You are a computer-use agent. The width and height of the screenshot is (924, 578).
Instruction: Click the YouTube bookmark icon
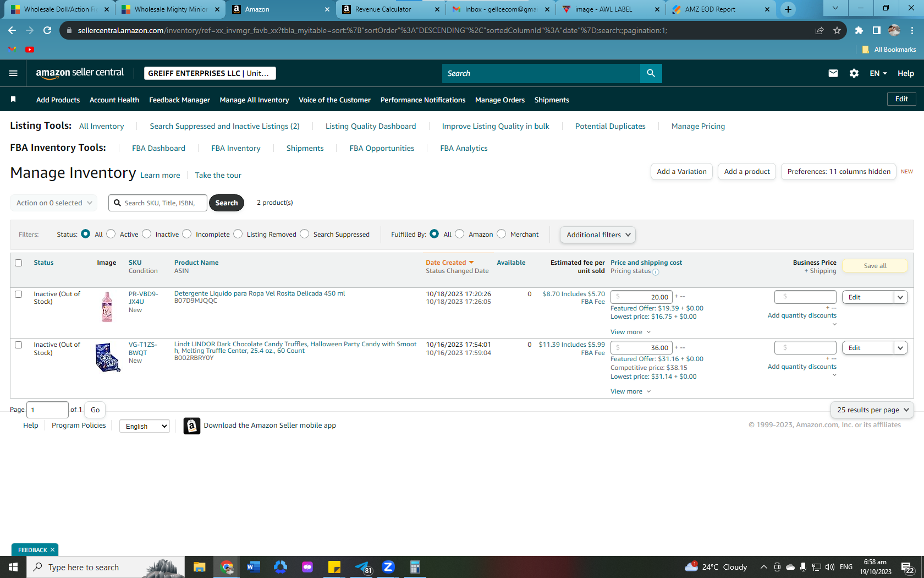(x=30, y=50)
